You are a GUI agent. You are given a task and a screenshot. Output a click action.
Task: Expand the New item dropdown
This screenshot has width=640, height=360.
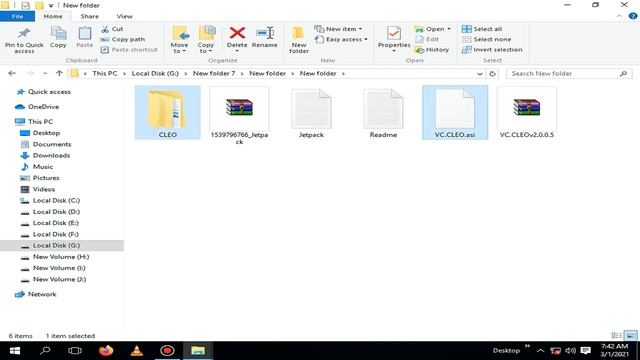point(338,29)
